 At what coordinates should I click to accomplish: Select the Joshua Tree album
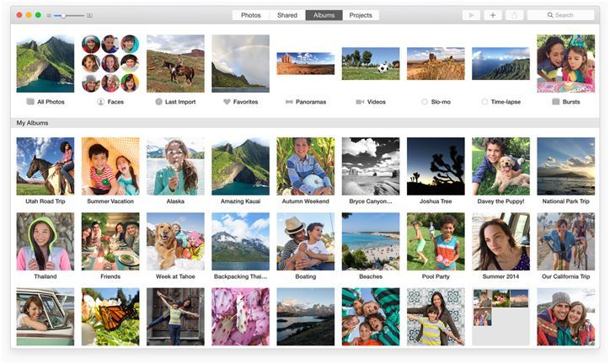tap(436, 166)
